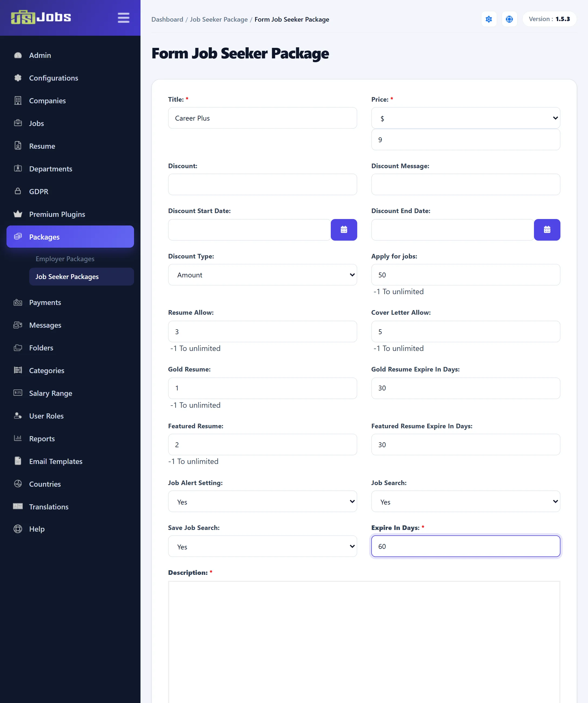Click the Apply for jobs input field
Viewport: 588px width, 703px height.
click(x=466, y=275)
